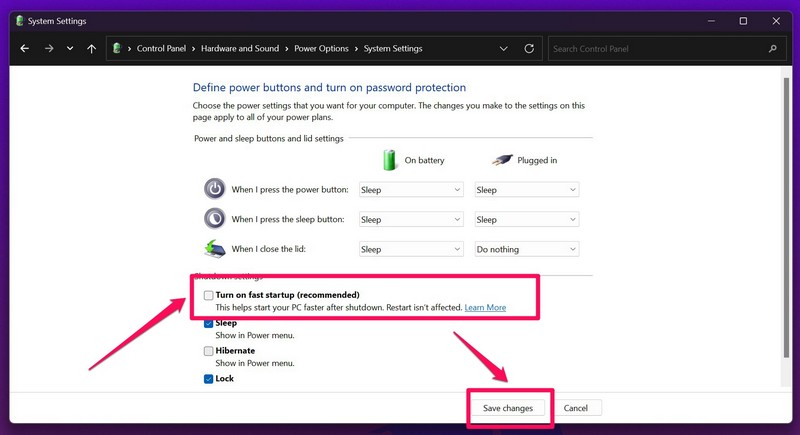Viewport: 800px width, 435px height.
Task: Expand the address bar history dropdown
Action: point(504,48)
